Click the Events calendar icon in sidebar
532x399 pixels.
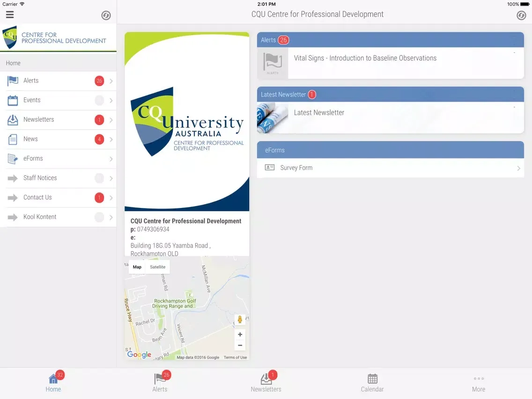(13, 100)
